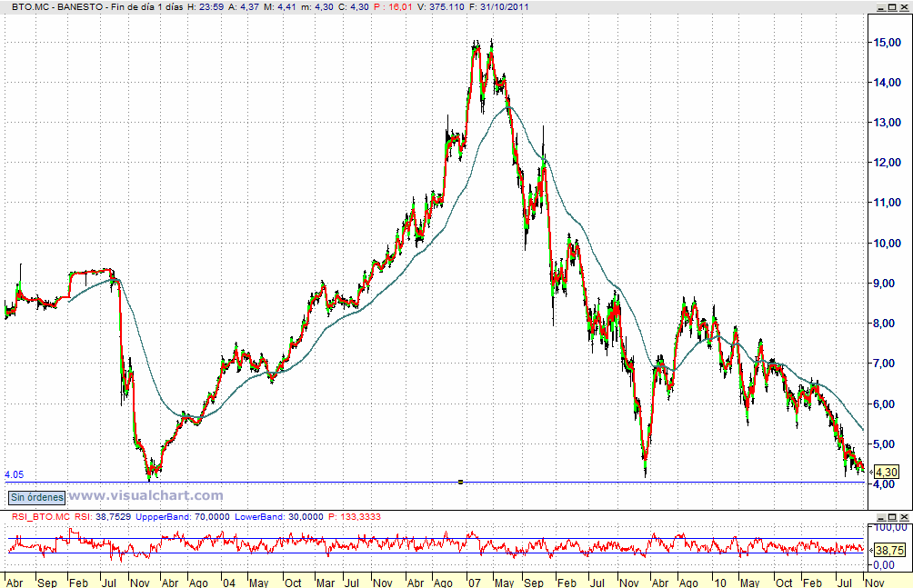Click the 'Mar' month label on time axis

[x=326, y=583]
